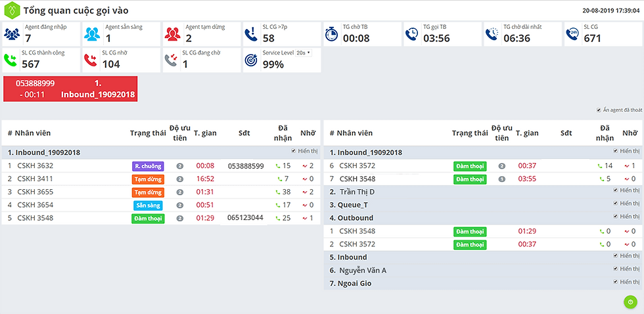
Task: Click the green round button at bottom right
Action: 630,302
